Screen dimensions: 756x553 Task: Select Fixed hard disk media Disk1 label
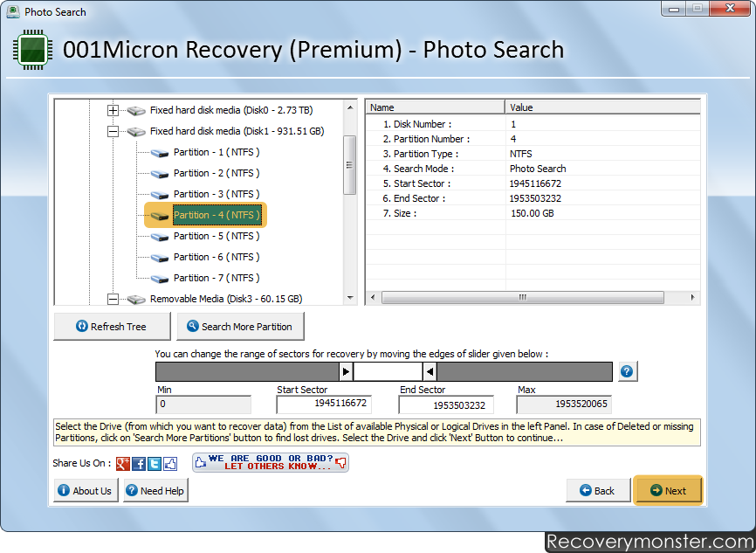pyautogui.click(x=237, y=131)
